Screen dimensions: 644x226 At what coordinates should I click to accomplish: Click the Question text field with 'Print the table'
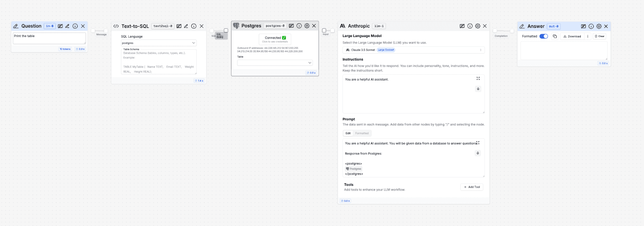click(x=50, y=39)
